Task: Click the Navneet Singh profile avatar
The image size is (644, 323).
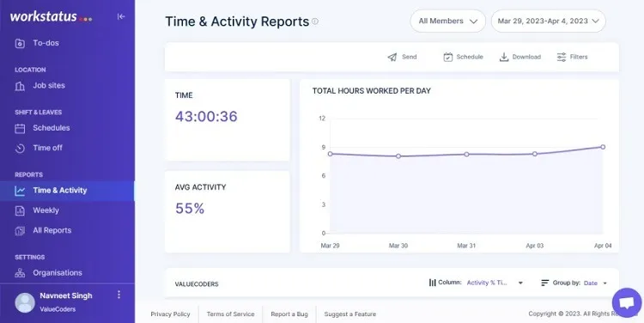Action: (x=25, y=303)
